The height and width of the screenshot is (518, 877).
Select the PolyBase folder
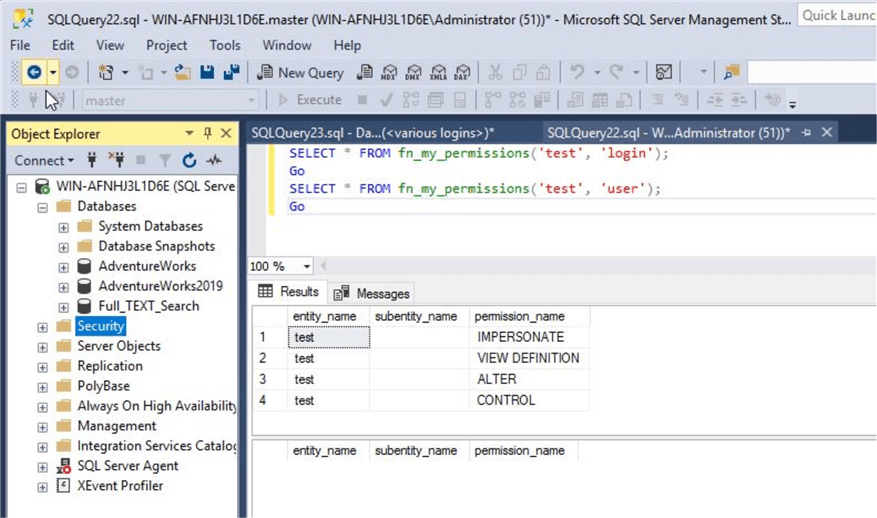(x=103, y=386)
